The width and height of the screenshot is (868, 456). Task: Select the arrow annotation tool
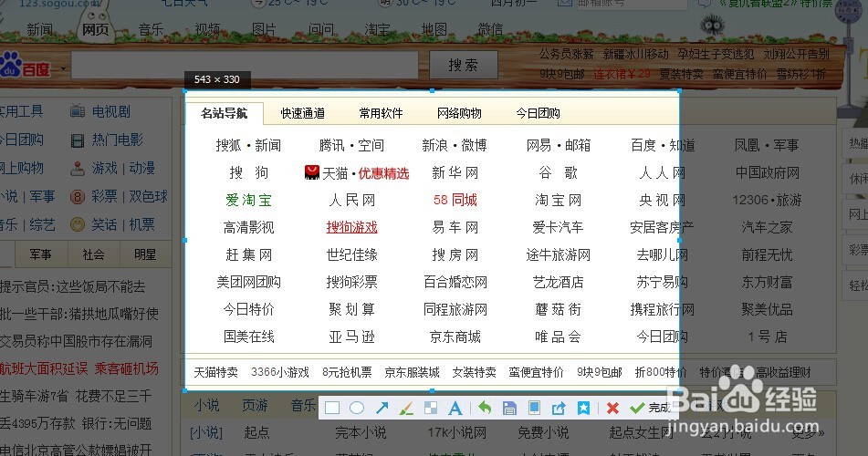(382, 408)
